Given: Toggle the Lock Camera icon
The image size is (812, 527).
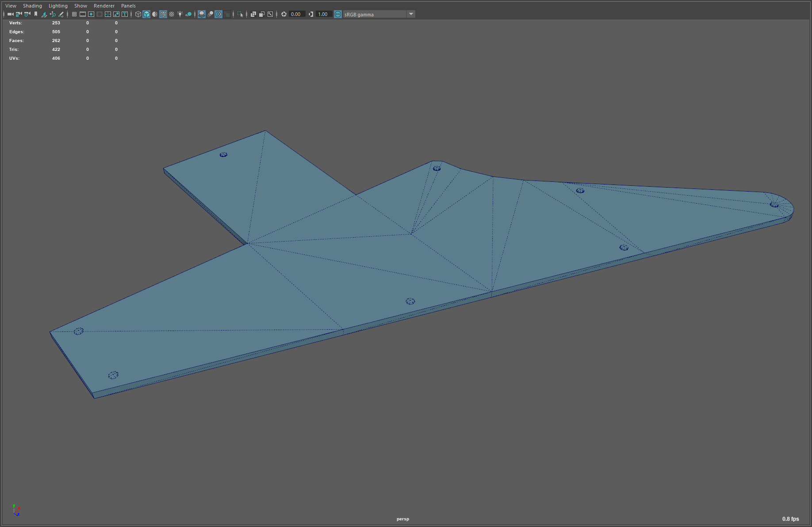Looking at the screenshot, I should (x=19, y=14).
